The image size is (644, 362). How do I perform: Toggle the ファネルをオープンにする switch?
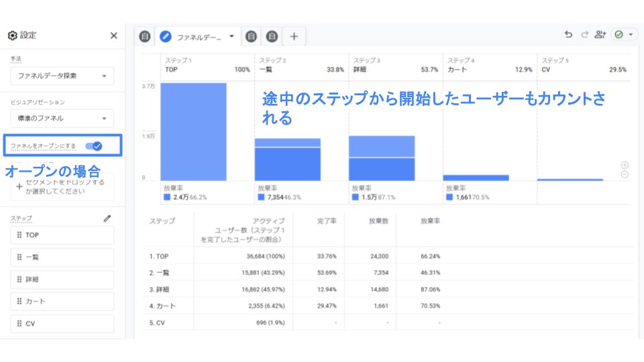point(94,145)
